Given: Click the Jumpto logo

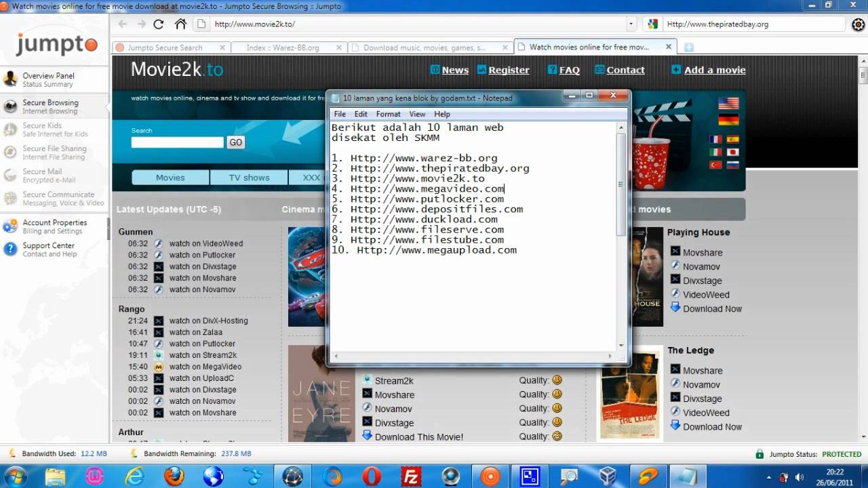Looking at the screenshot, I should [57, 44].
